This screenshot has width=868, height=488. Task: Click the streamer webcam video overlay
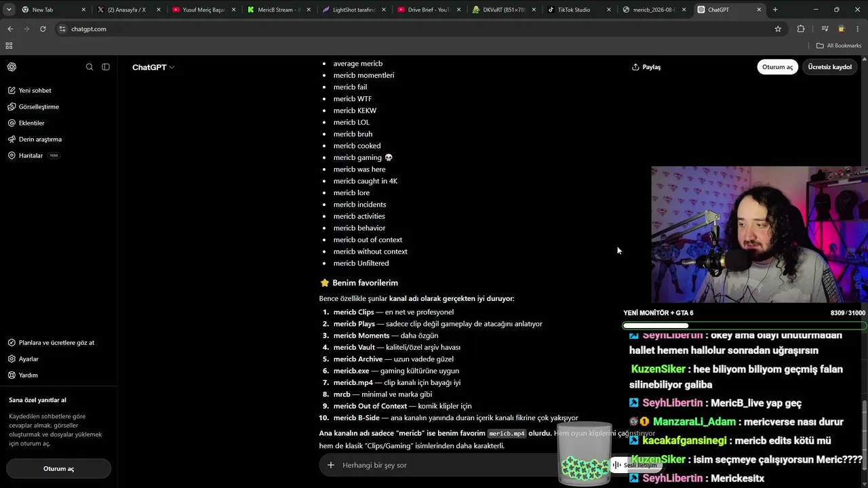coord(759,235)
